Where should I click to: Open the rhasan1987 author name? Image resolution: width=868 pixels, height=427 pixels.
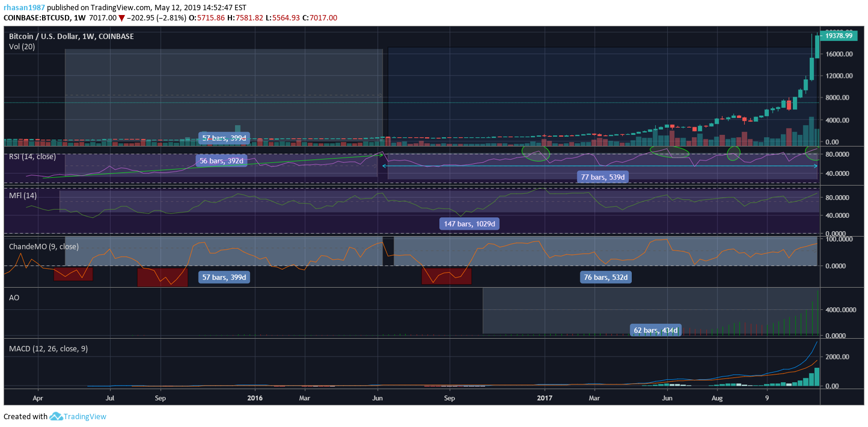pyautogui.click(x=24, y=8)
